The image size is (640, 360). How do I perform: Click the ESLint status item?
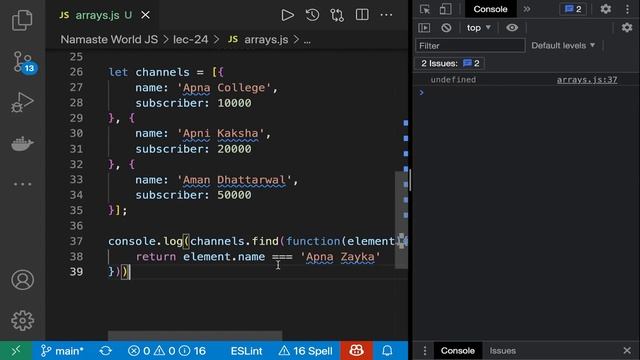pyautogui.click(x=246, y=351)
